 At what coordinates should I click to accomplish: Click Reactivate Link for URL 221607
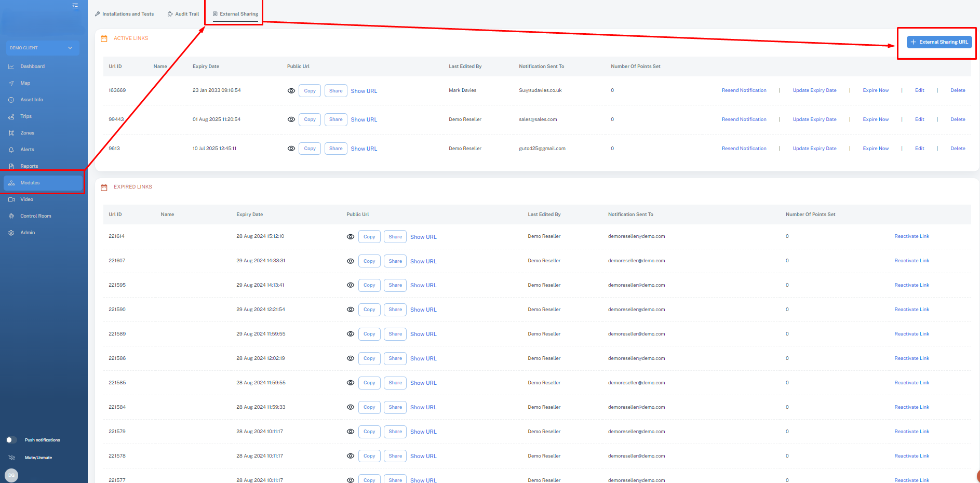pyautogui.click(x=911, y=261)
